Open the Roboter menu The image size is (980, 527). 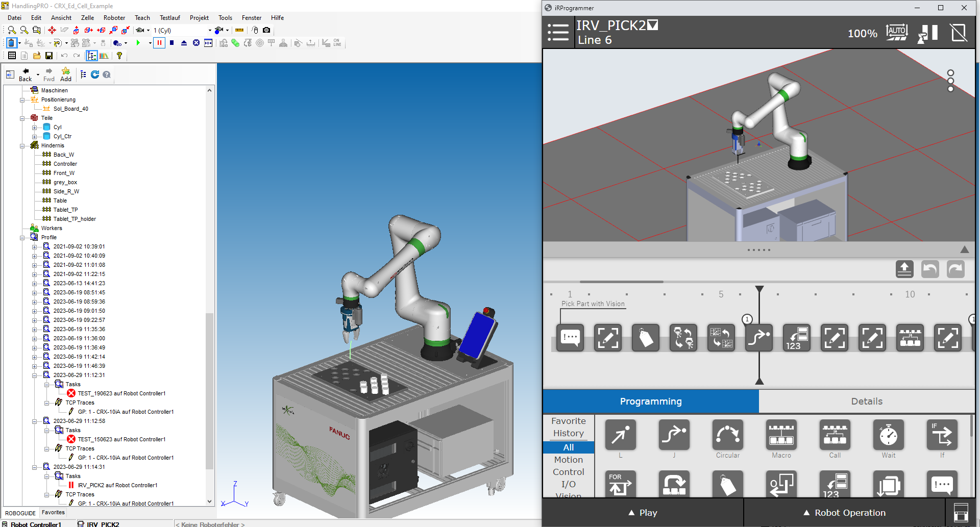[114, 18]
